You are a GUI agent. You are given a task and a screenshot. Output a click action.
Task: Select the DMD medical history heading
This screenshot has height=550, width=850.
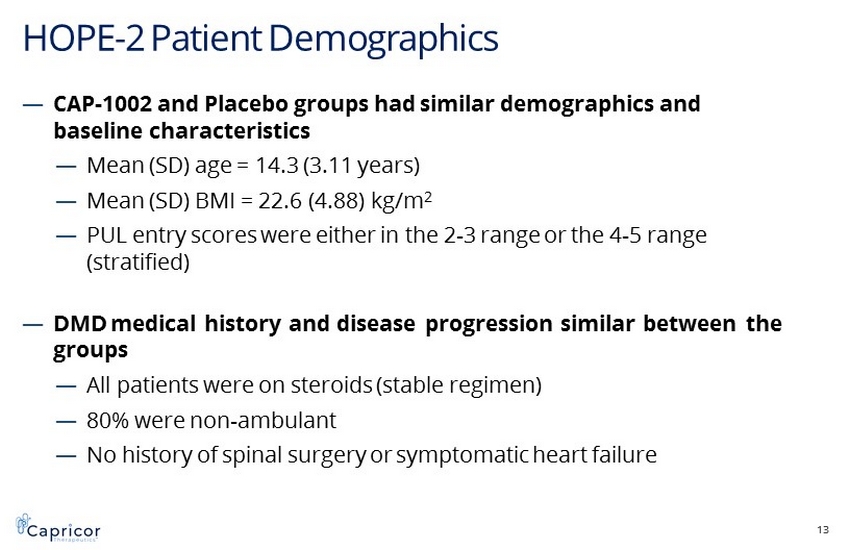point(417,324)
